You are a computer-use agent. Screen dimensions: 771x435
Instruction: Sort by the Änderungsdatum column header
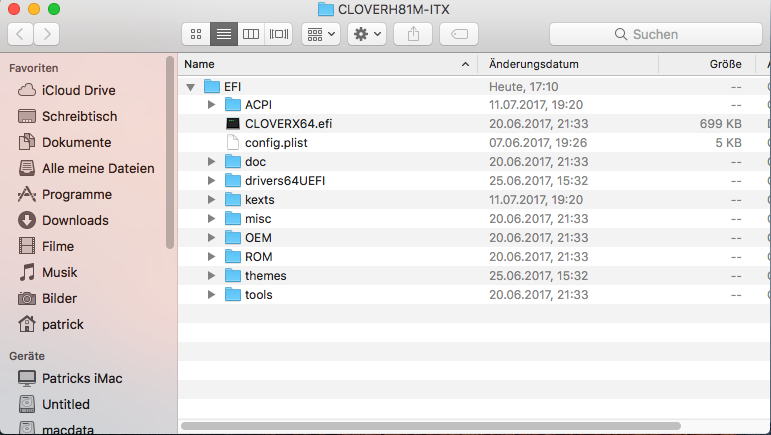568,64
